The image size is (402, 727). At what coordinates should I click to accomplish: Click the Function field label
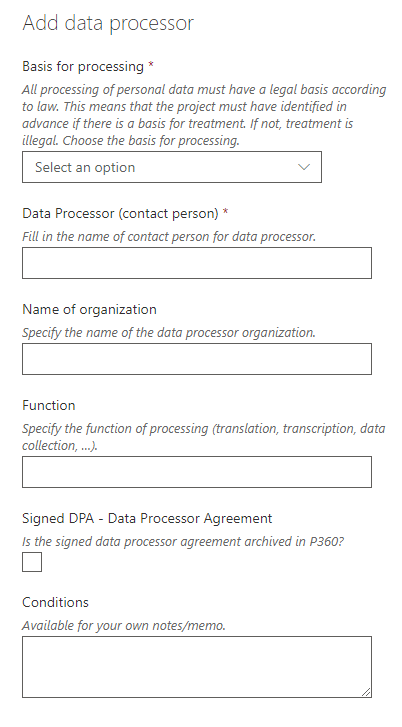tap(49, 405)
